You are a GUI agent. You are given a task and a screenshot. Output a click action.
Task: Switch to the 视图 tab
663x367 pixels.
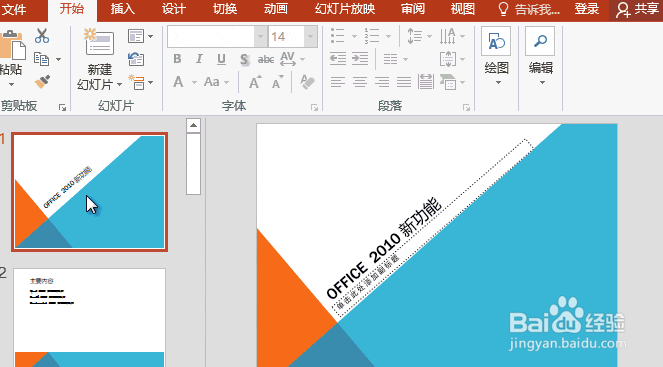(x=463, y=9)
